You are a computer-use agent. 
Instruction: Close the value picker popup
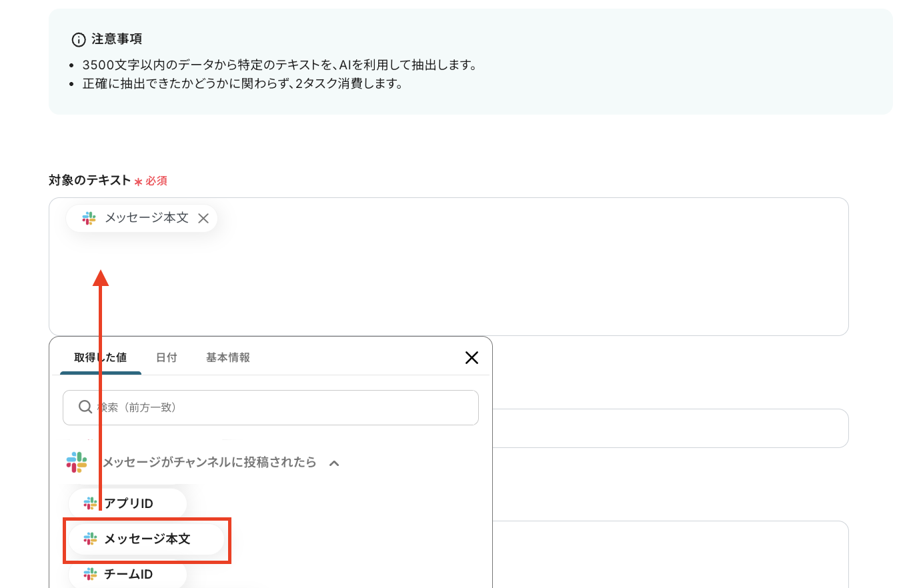click(x=472, y=357)
